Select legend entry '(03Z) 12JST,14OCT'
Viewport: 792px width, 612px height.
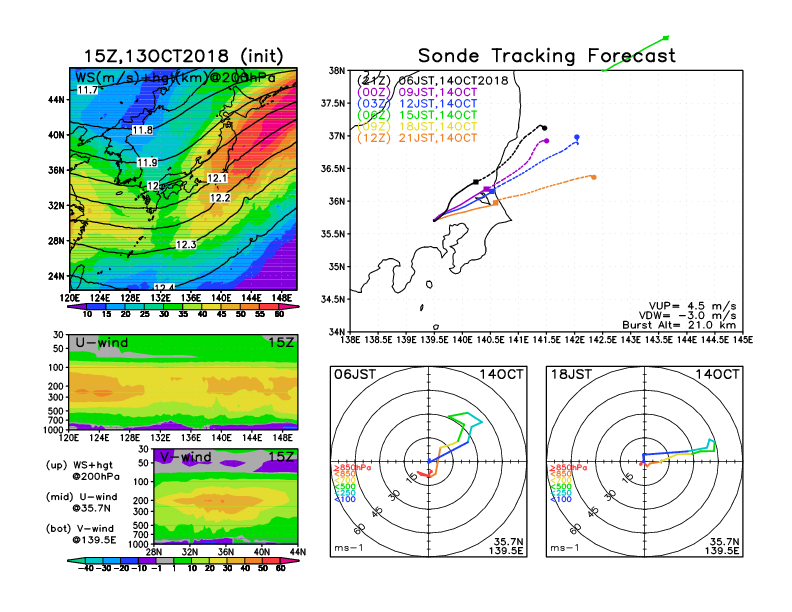(x=417, y=104)
